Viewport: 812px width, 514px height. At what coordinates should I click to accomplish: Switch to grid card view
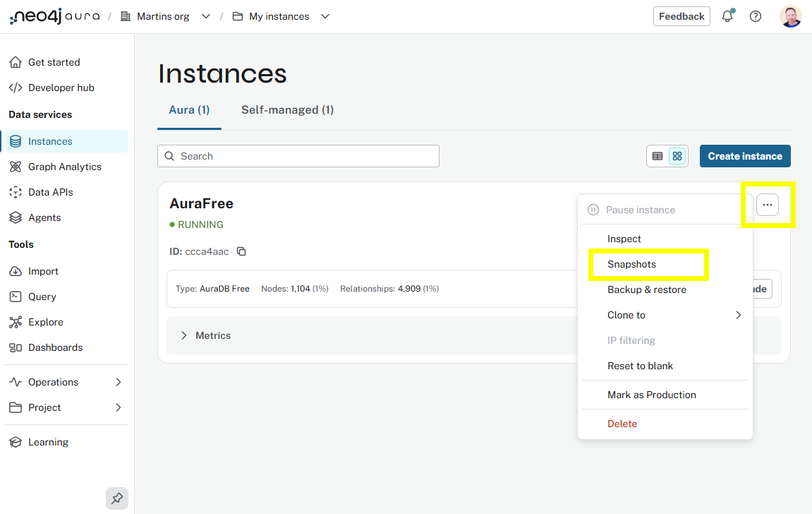point(677,156)
